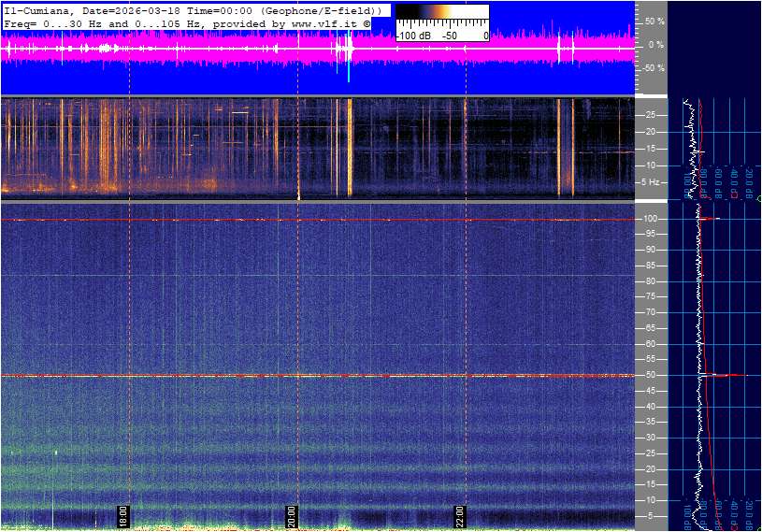The width and height of the screenshot is (762, 532).
Task: Select the 18:00 time marker
Action: point(122,515)
